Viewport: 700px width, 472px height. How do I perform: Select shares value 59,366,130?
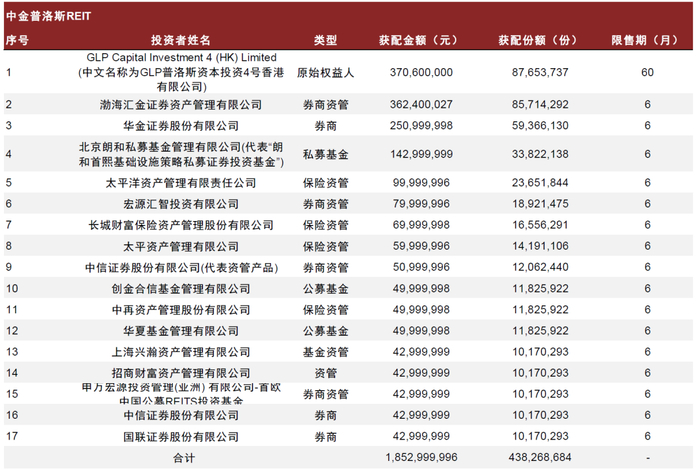point(540,125)
